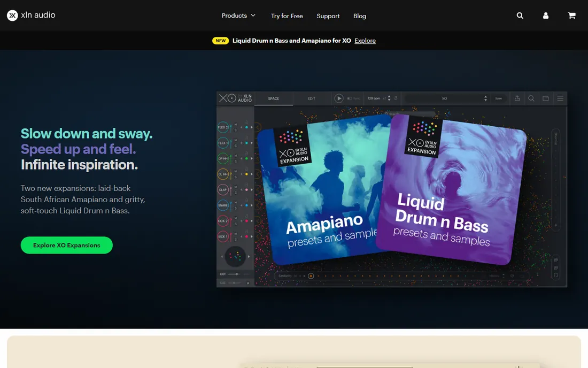
Task: Open the XO folder browser icon
Action: tap(546, 98)
